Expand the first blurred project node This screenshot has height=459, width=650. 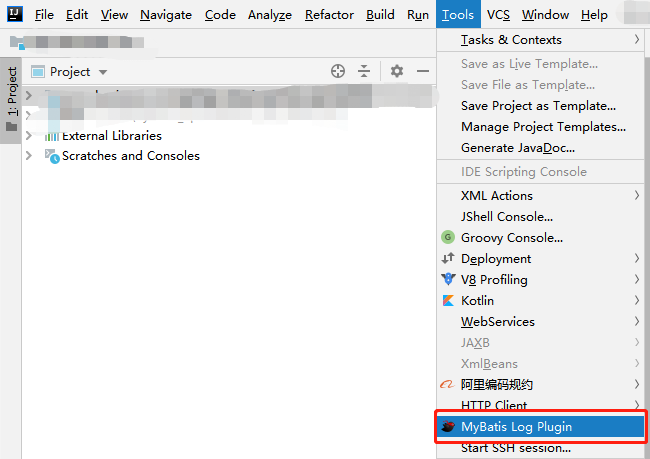click(x=29, y=95)
